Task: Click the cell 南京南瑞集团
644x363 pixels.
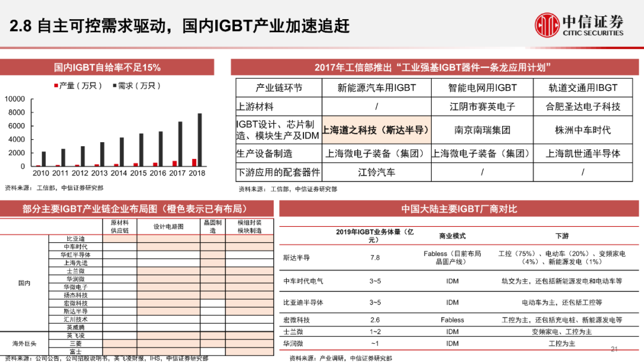Action: coord(482,130)
